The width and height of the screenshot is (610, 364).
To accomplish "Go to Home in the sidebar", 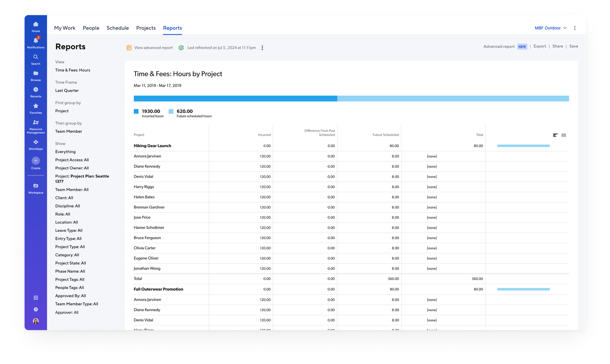I will 36,27.
